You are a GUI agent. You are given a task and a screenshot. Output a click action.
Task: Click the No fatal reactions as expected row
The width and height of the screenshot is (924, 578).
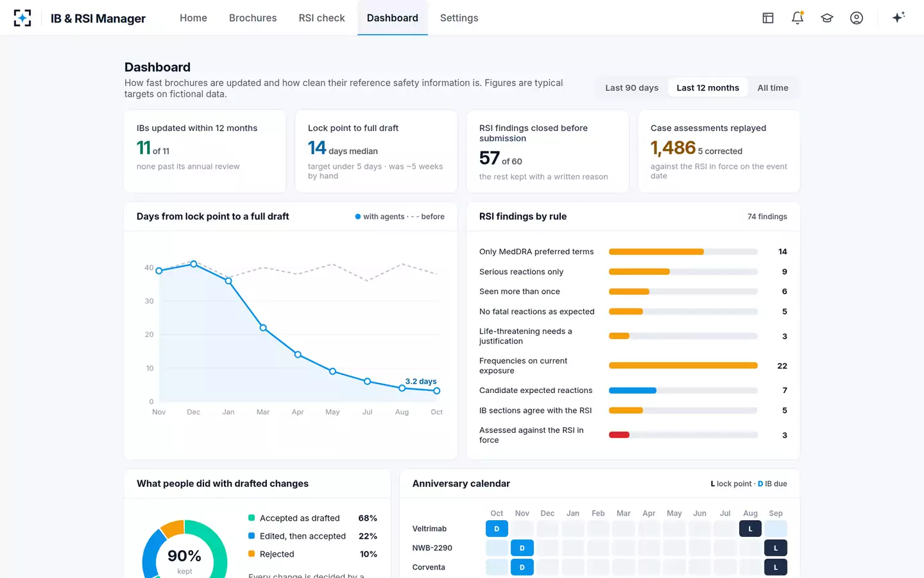tap(633, 311)
